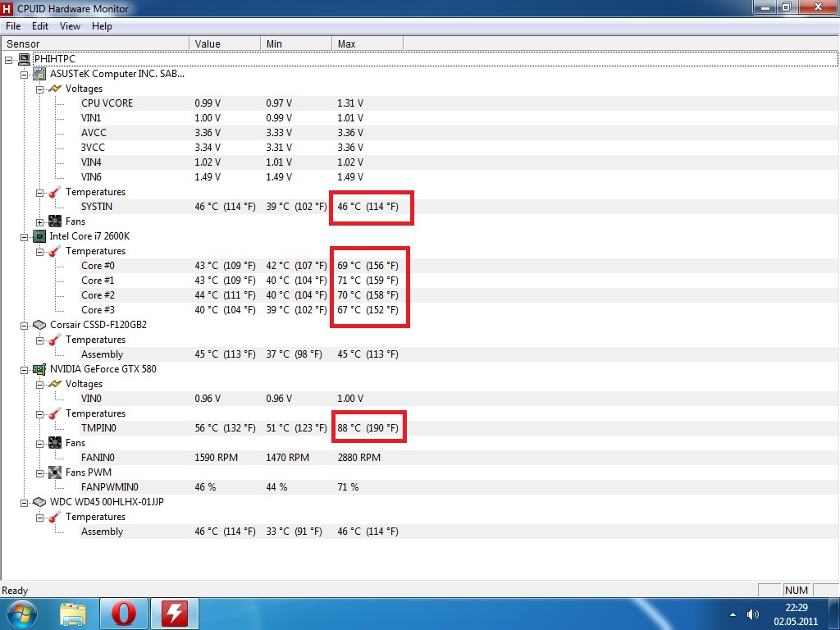Image resolution: width=840 pixels, height=630 pixels.
Task: Click the ASUSTeK motherboard icon
Action: 39,74
